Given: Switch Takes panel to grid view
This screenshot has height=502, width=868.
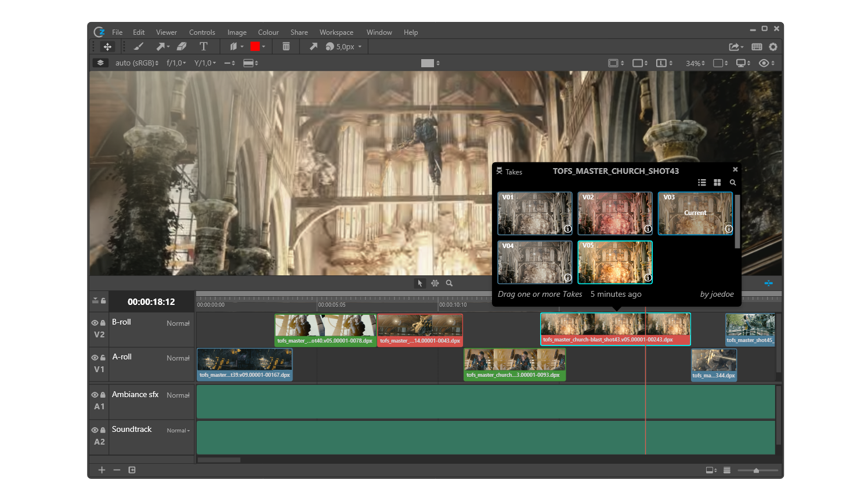Looking at the screenshot, I should click(x=717, y=183).
